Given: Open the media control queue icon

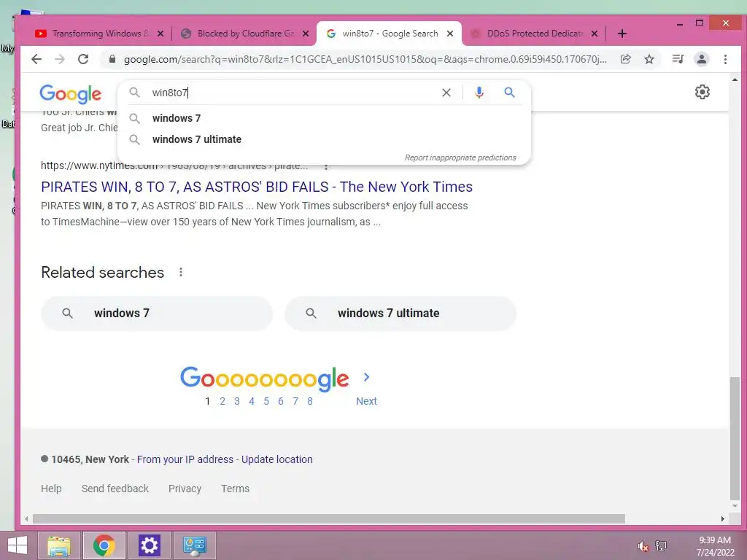Looking at the screenshot, I should (x=678, y=59).
